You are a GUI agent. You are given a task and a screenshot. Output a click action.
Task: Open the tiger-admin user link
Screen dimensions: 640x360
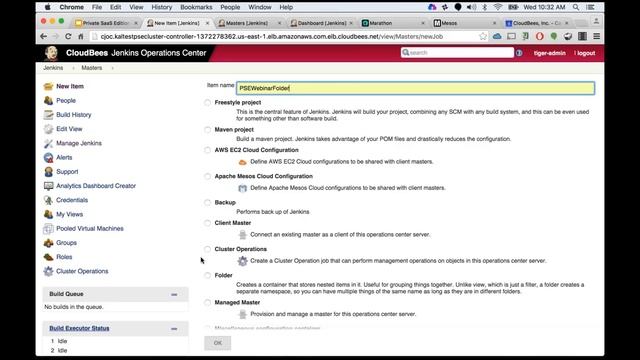[x=549, y=53]
